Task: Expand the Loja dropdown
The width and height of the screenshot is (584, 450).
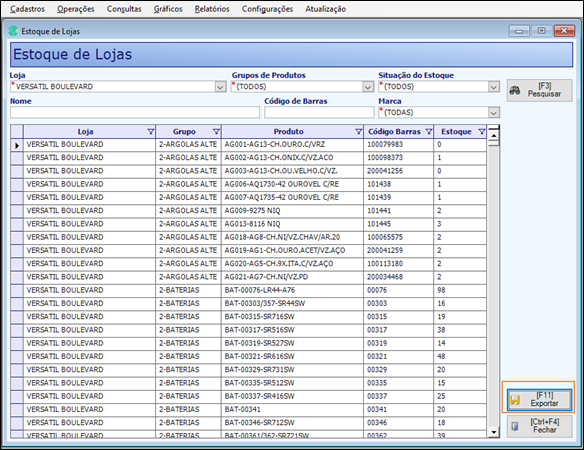Action: click(x=220, y=87)
